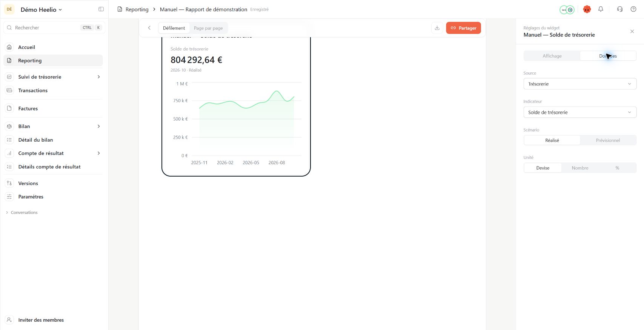Screen dimensions: 644x330
Task: Open the Démo Heelio workspace switcher
Action: pyautogui.click(x=41, y=9)
